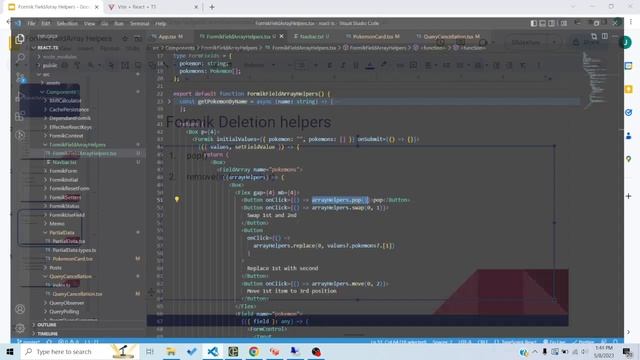Open Run and Debug view
This screenshot has height=360, width=640.
20,97
